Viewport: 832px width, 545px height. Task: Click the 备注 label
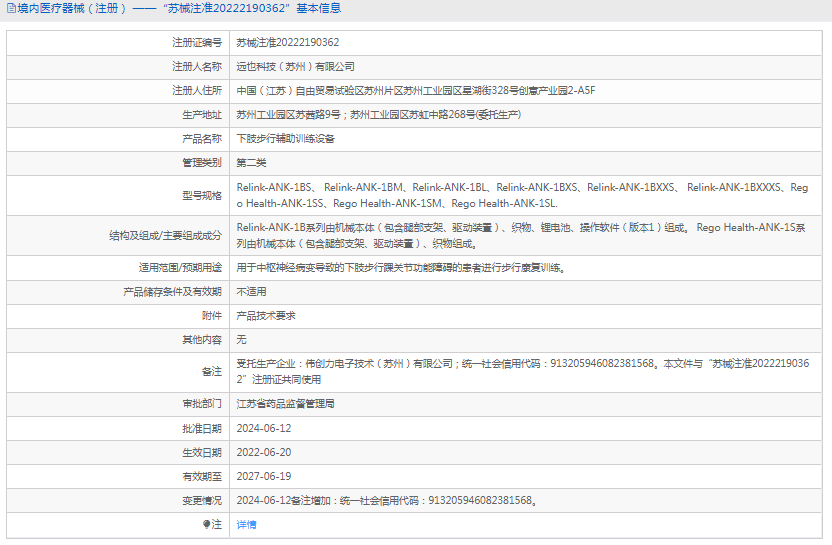tap(212, 371)
